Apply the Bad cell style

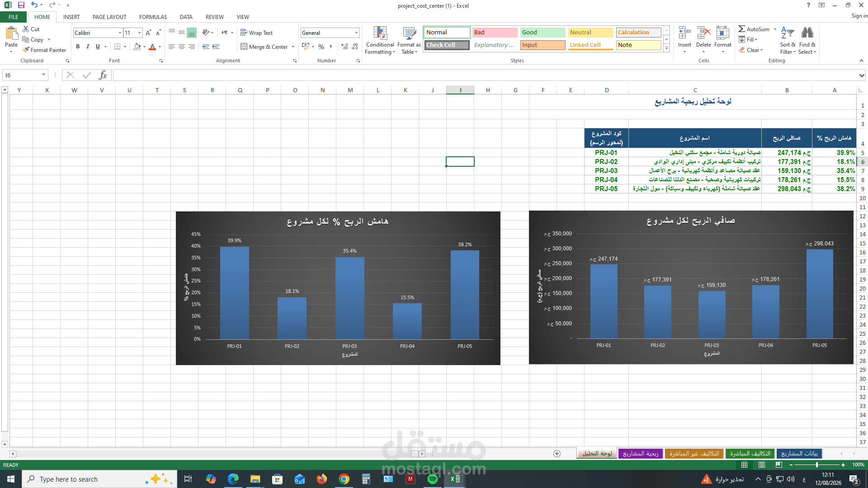pyautogui.click(x=495, y=32)
